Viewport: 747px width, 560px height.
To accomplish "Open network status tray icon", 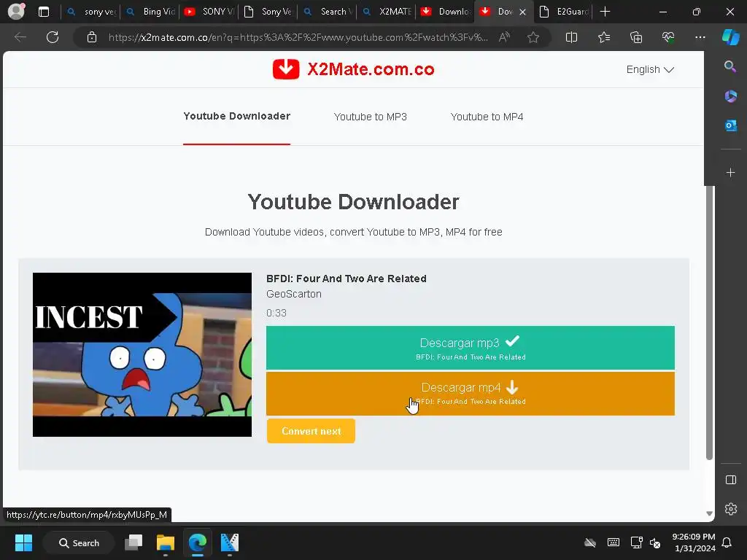I will coord(636,542).
